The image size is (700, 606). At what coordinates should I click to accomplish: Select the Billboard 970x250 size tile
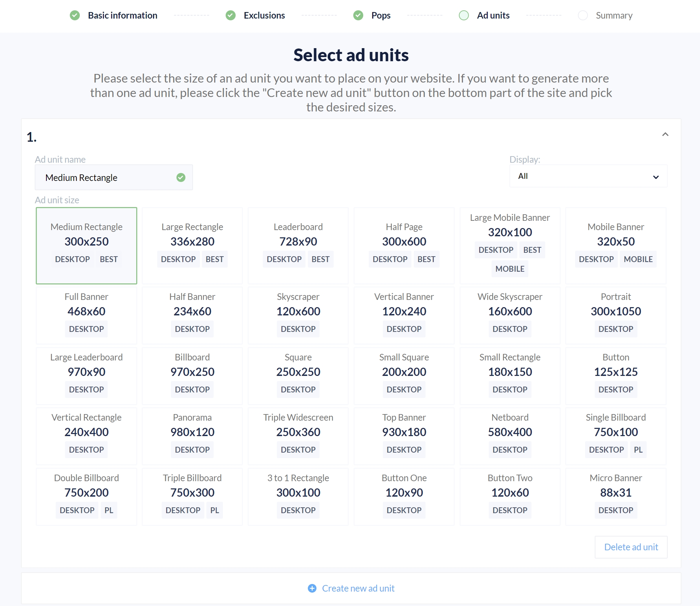[x=192, y=376]
